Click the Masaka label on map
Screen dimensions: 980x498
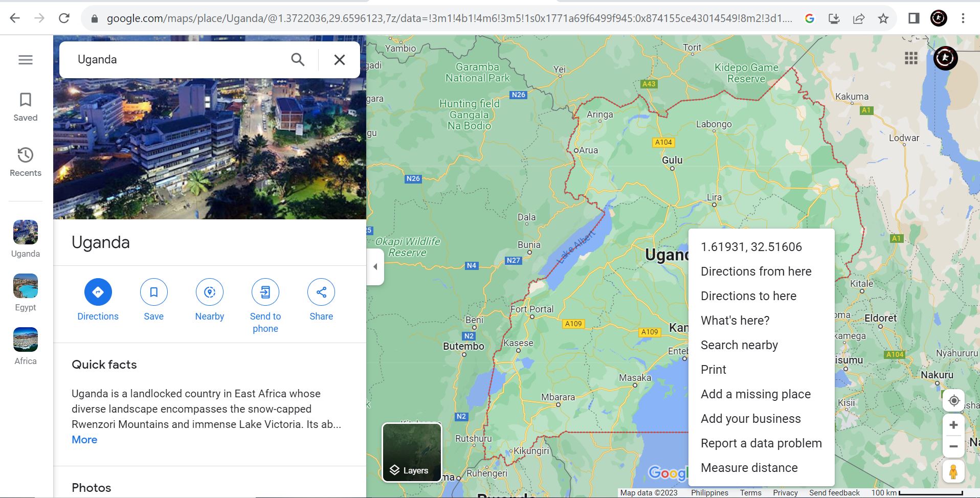[x=635, y=378]
